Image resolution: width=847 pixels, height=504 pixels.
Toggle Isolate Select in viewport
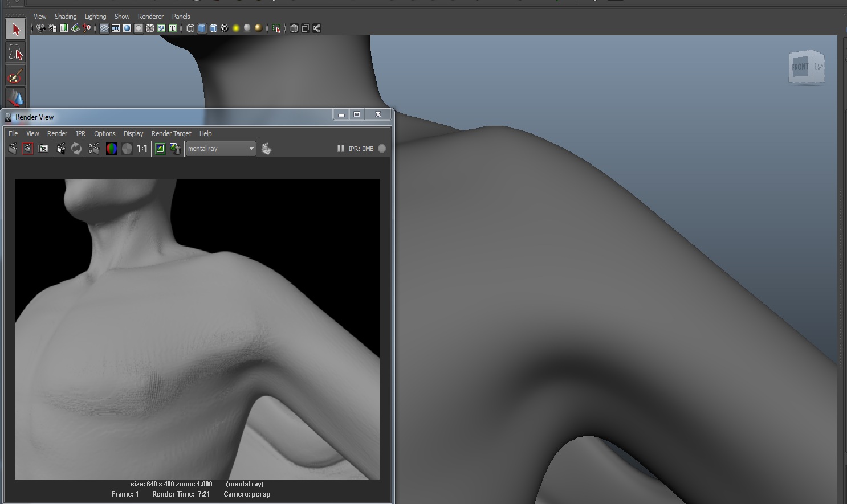tap(277, 28)
